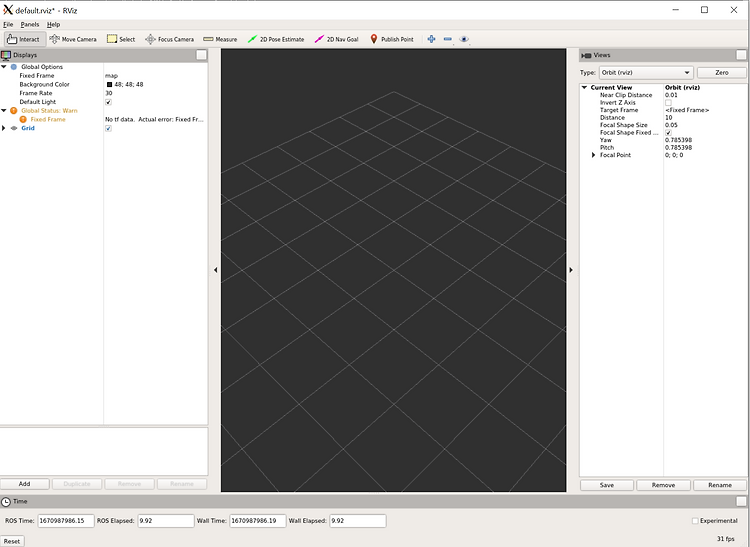Expand the Grid tree node
750x547 pixels.
[4, 128]
